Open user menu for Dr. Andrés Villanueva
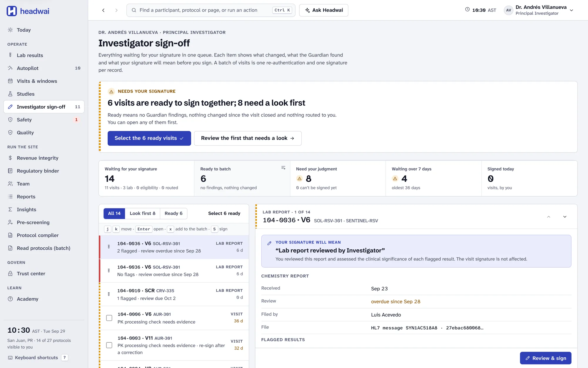 coord(539,10)
